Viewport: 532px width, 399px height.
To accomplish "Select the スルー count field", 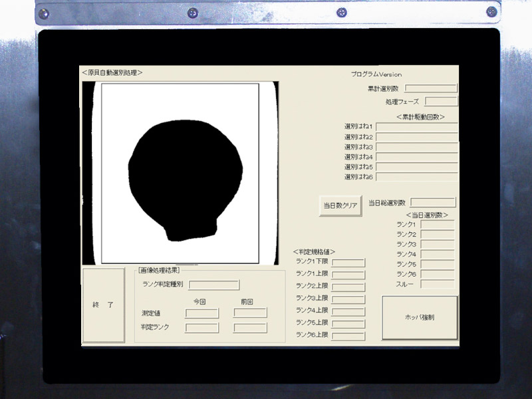I will [437, 284].
